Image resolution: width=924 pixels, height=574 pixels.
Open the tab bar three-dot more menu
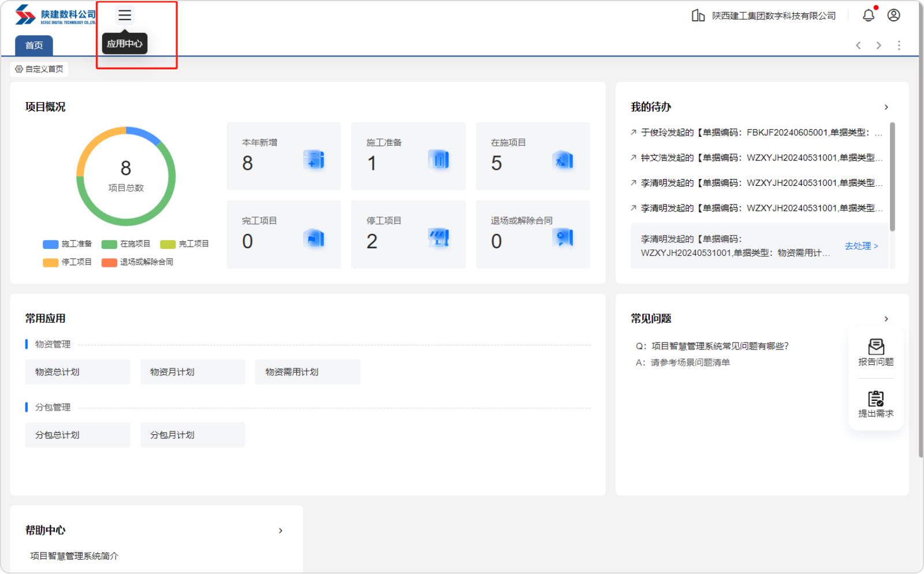899,46
